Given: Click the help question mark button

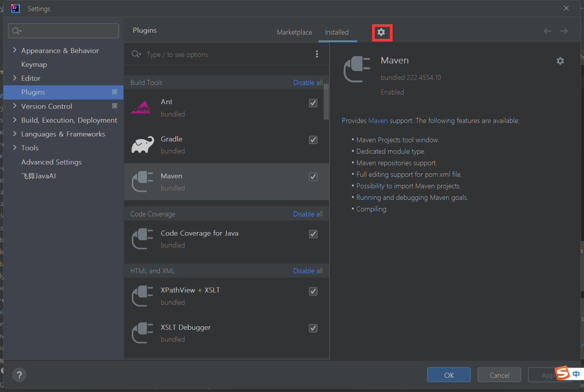Looking at the screenshot, I should [19, 375].
